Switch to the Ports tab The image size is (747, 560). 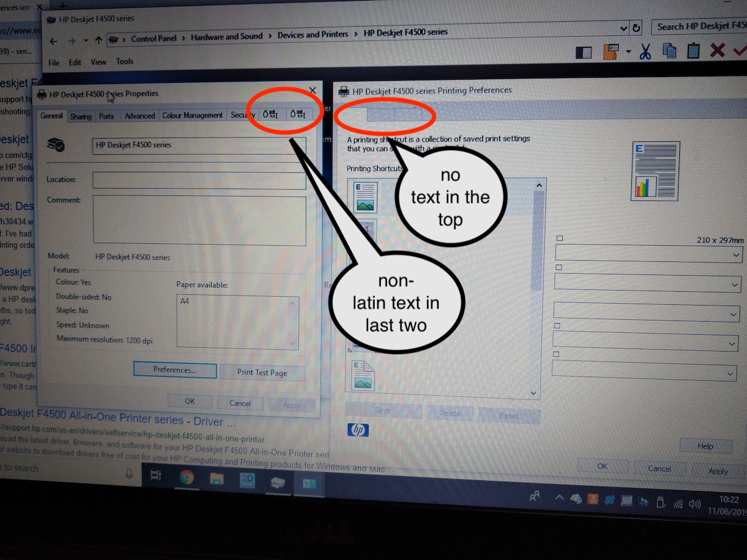coord(106,116)
